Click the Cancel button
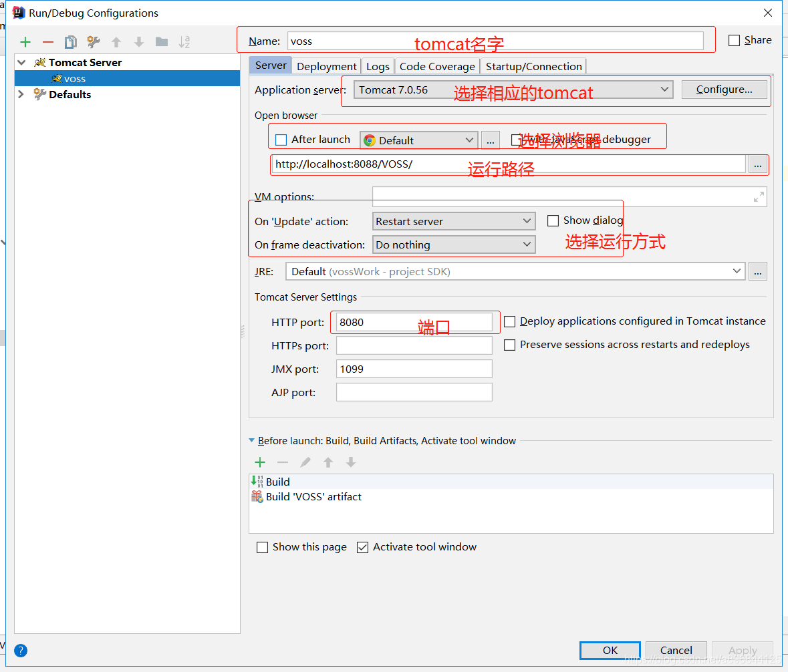 point(676,651)
